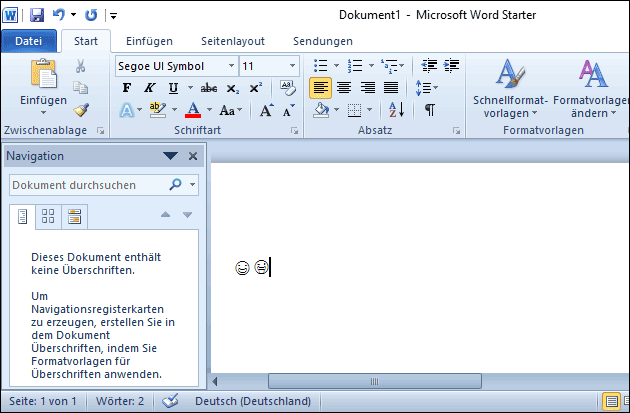The height and width of the screenshot is (413, 630).
Task: Open the font size 11 dropdown
Action: pyautogui.click(x=292, y=66)
